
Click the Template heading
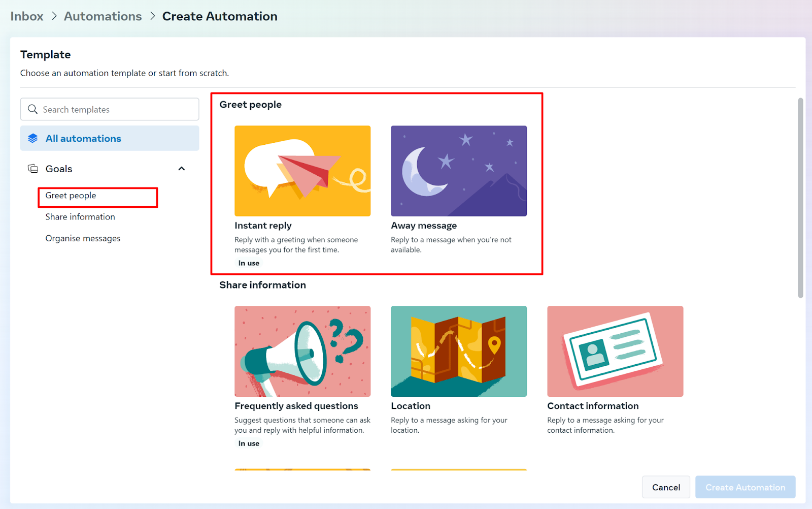(45, 54)
